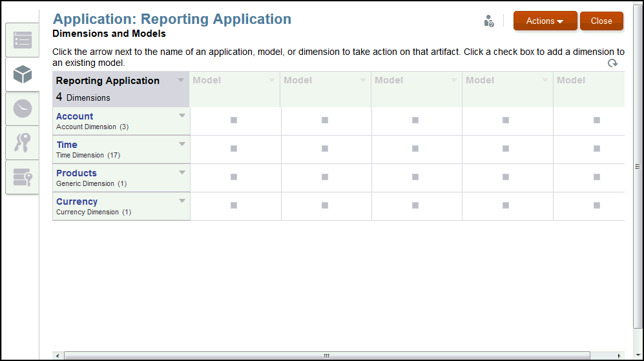The width and height of the screenshot is (644, 361).
Task: Click the user assistance icon near Actions
Action: point(489,21)
